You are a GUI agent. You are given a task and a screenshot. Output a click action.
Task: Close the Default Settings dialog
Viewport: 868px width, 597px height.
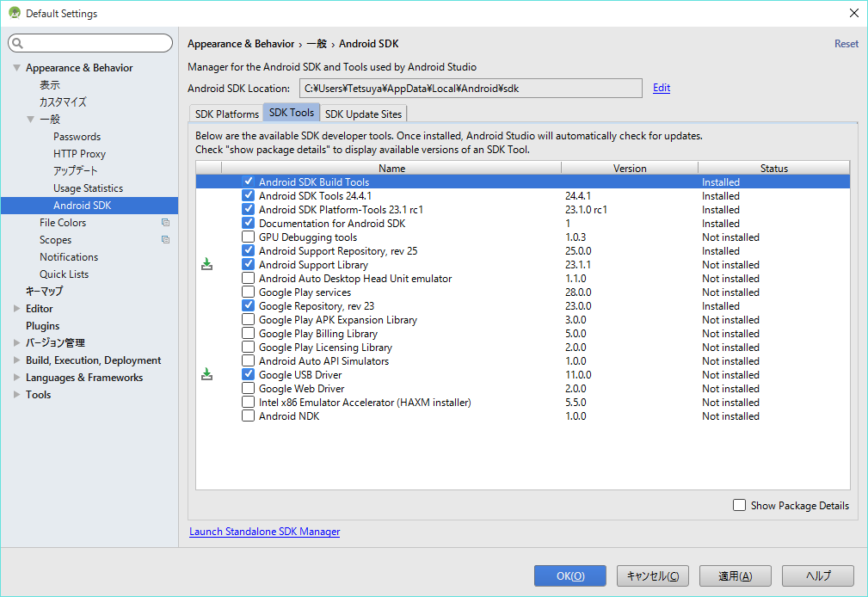pyautogui.click(x=854, y=13)
